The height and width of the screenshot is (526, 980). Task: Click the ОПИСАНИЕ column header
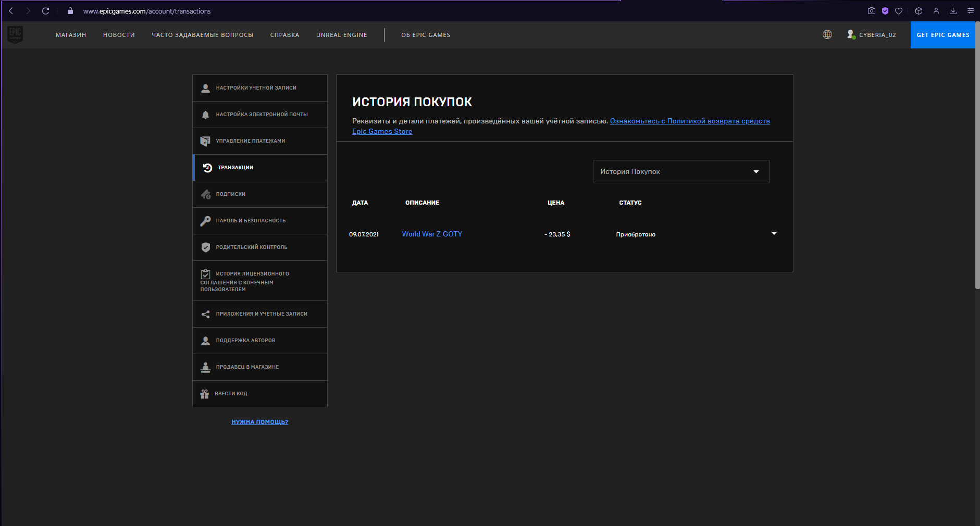pos(422,203)
